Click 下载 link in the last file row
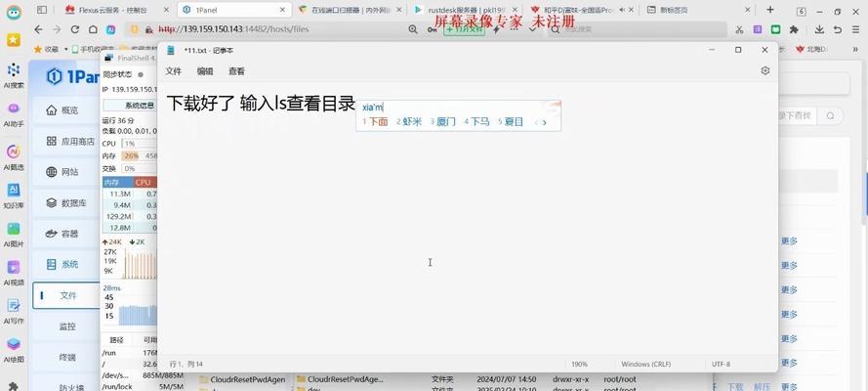The height and width of the screenshot is (391, 868). [x=734, y=386]
